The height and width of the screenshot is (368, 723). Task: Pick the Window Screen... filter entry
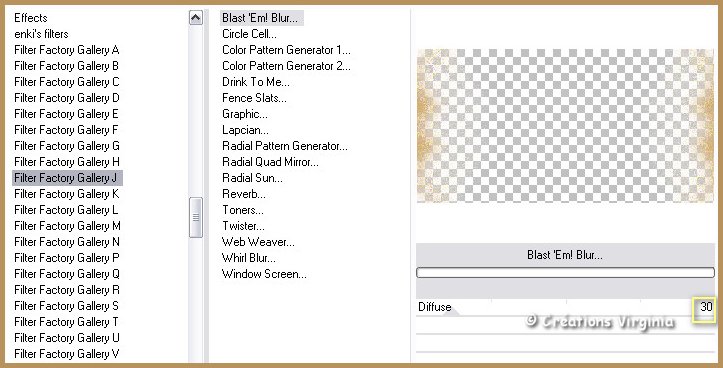coord(264,274)
